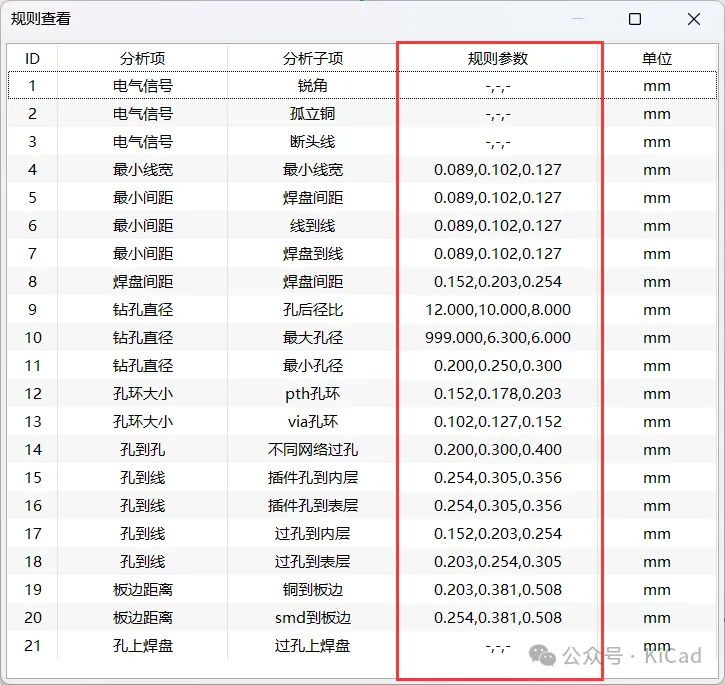Viewport: 725px width, 685px height.
Task: Select the 过孔上焊盘 sub-item in row 21
Action: tap(312, 646)
